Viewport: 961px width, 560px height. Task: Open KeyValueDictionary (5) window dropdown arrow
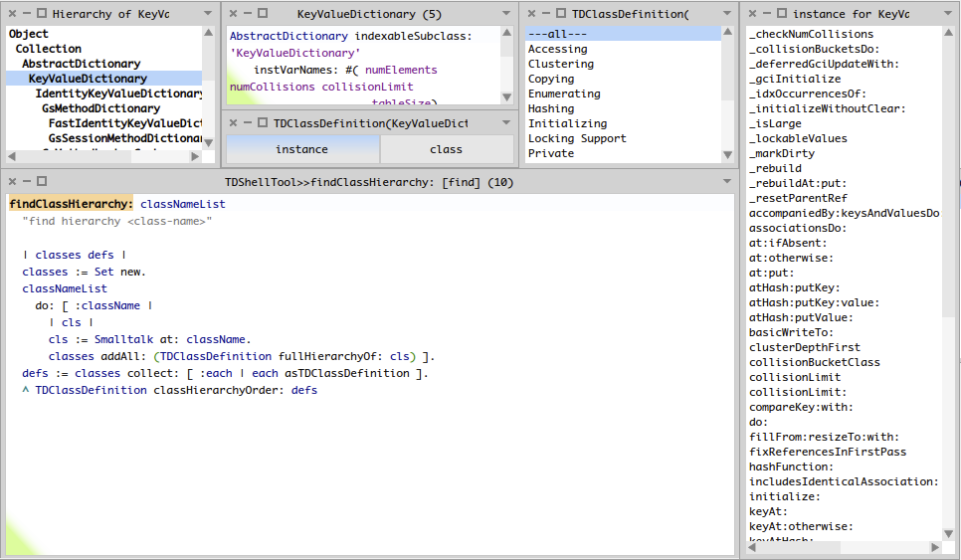505,14
